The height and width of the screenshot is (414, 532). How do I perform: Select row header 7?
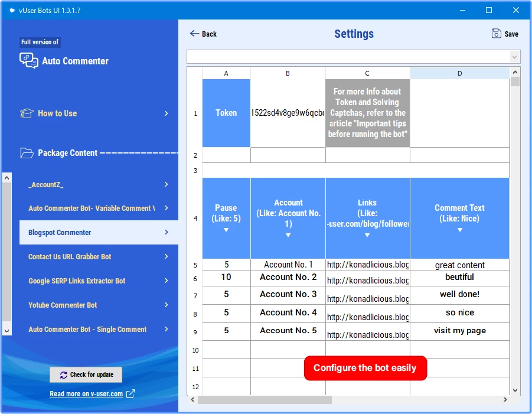tap(195, 295)
